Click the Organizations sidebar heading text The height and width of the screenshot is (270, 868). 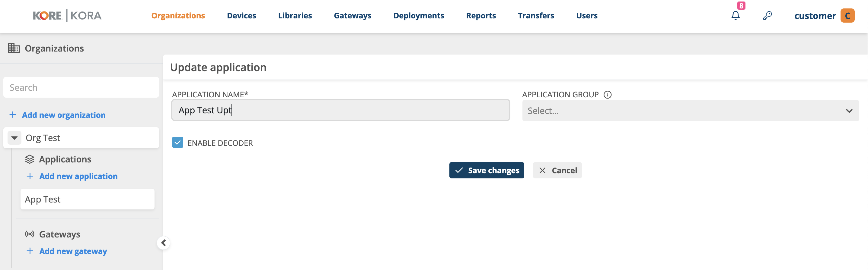pos(54,49)
